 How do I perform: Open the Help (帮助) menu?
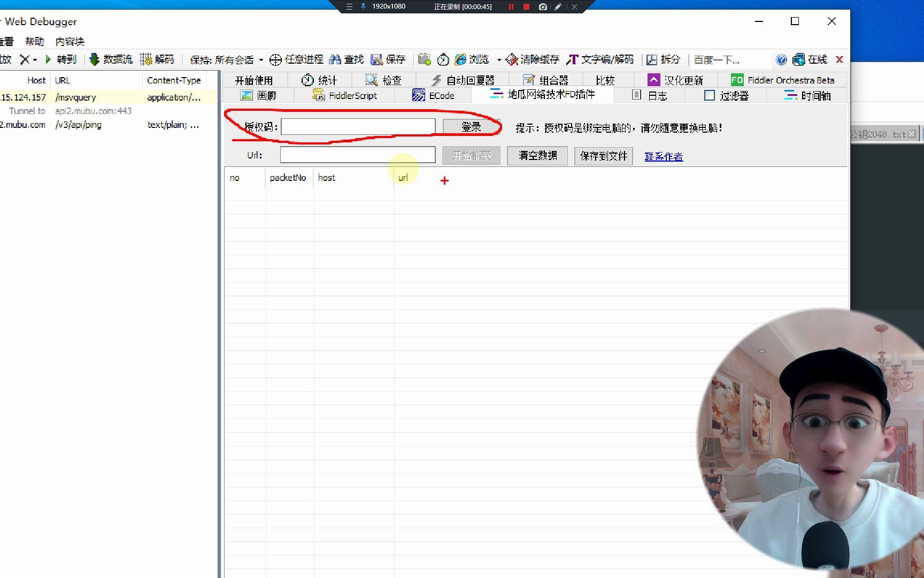click(x=35, y=41)
